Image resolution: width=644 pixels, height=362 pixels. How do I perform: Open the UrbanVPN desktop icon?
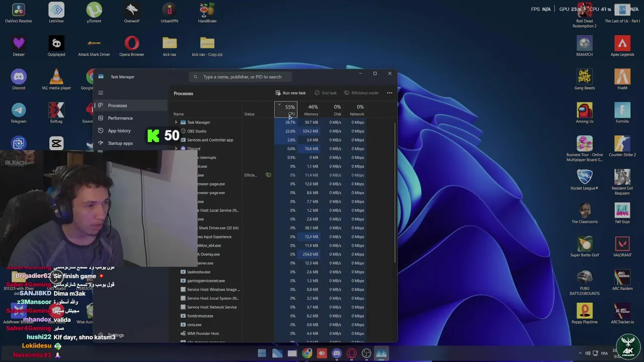(170, 13)
